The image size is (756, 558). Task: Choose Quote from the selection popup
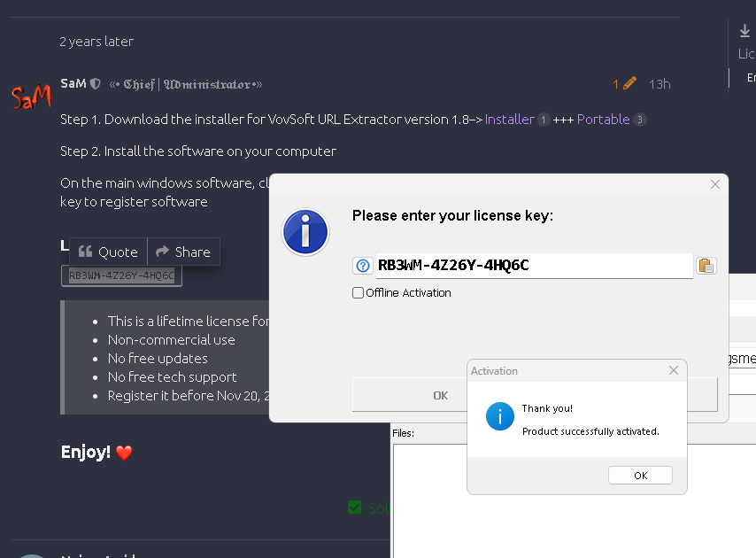(x=108, y=252)
